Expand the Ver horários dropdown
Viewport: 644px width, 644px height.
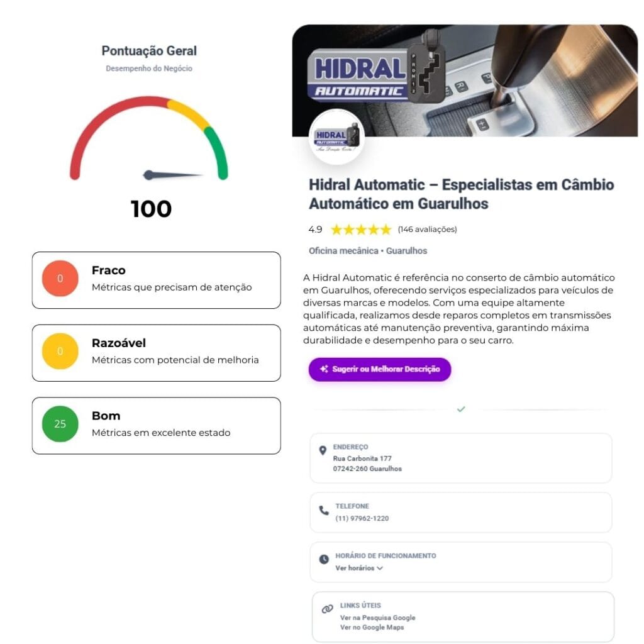pyautogui.click(x=359, y=568)
